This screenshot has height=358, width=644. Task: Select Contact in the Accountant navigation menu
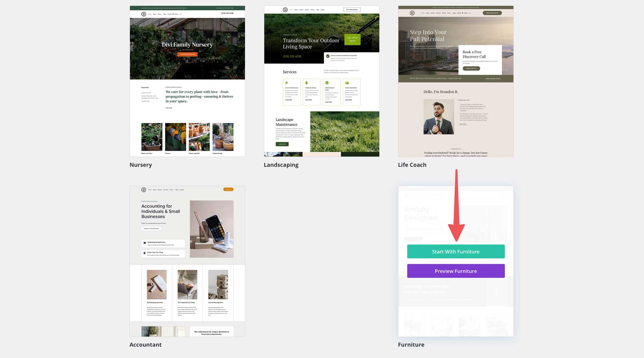182,190
